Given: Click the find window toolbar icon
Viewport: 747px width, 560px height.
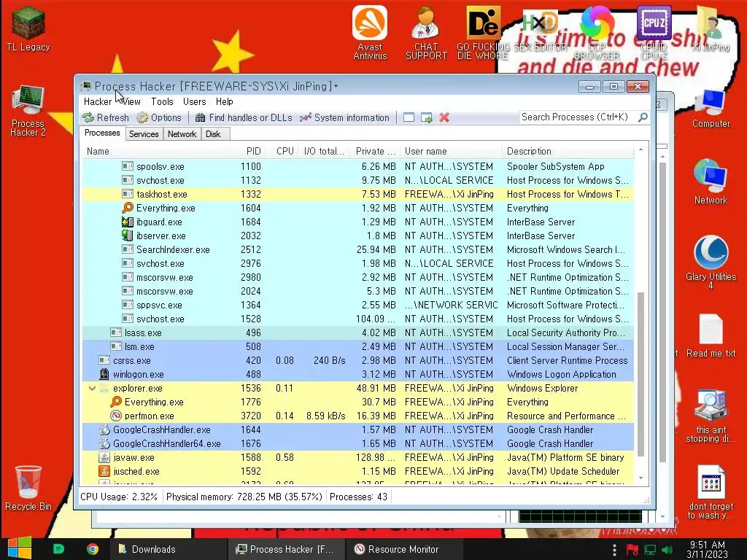Looking at the screenshot, I should coord(409,117).
